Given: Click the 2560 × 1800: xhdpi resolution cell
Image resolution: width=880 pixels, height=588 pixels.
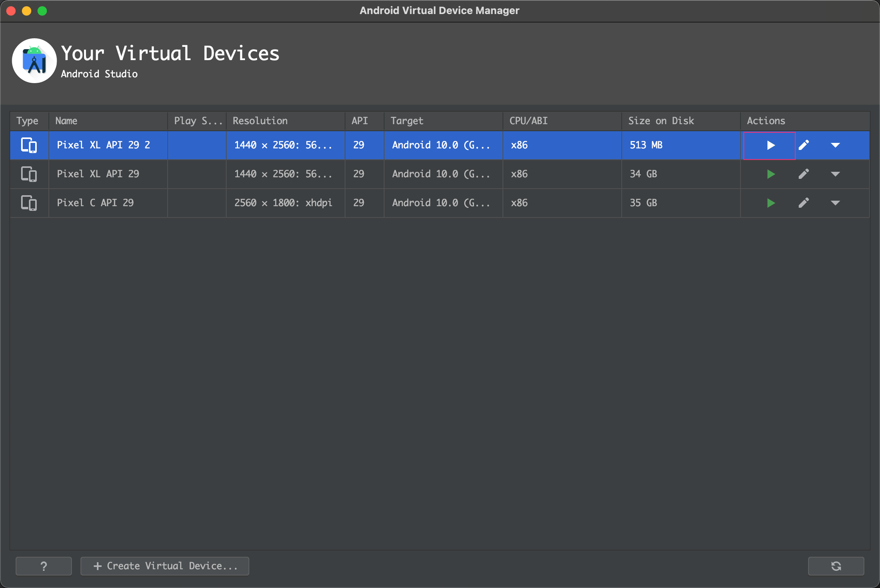Looking at the screenshot, I should tap(286, 203).
